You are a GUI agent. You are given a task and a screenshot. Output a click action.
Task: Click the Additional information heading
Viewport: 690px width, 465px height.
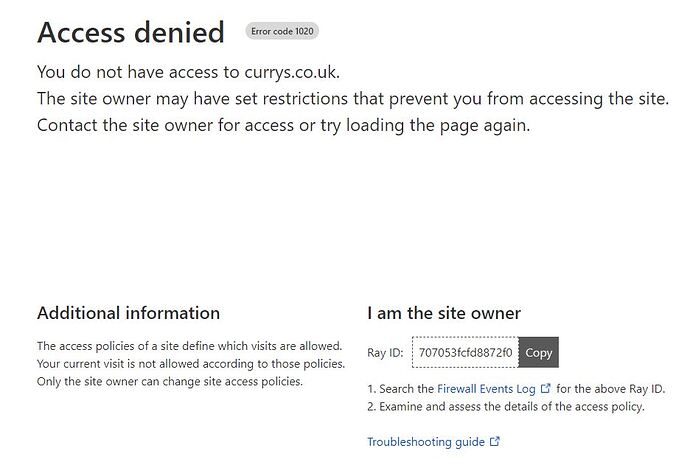click(128, 313)
